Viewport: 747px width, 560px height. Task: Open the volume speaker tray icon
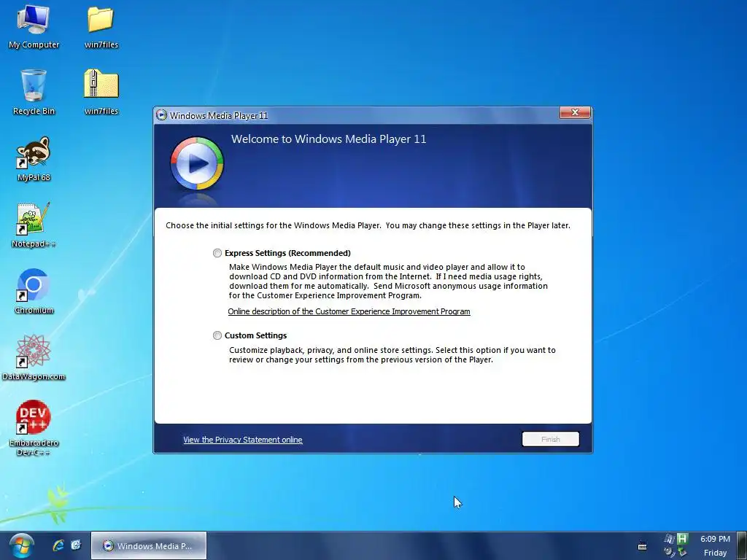[670, 552]
